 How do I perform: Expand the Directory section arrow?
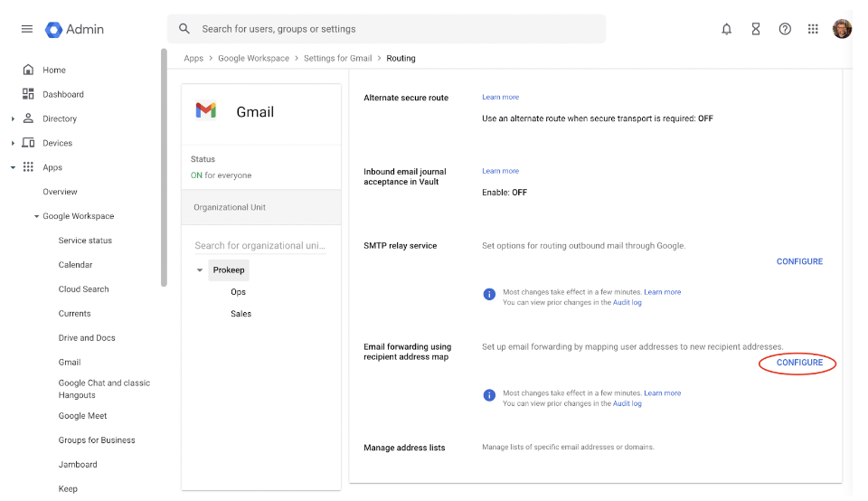point(13,118)
